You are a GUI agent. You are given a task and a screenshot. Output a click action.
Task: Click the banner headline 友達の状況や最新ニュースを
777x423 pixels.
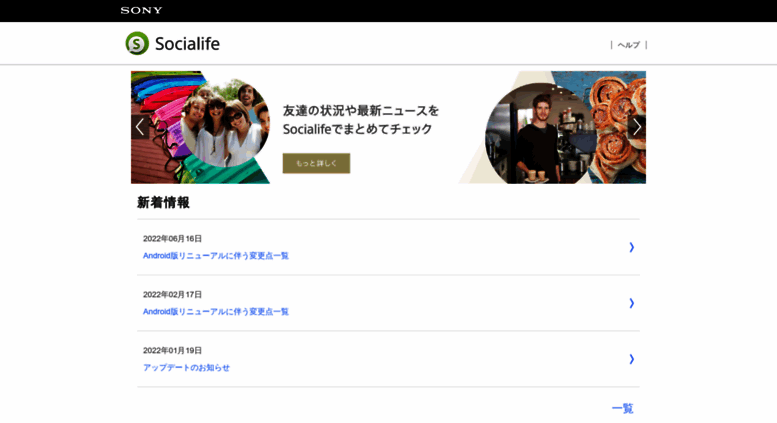coord(361,110)
